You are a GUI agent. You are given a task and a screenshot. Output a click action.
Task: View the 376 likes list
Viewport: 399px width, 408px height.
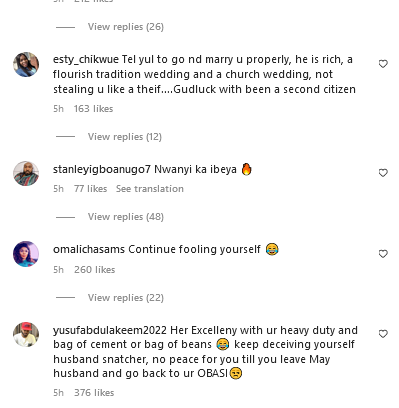tap(94, 393)
